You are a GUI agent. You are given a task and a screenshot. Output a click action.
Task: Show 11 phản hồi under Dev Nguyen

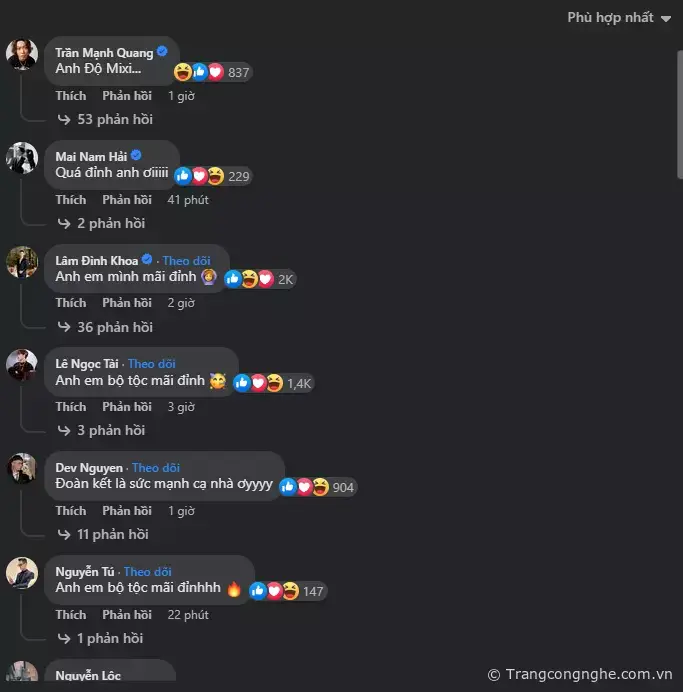(x=103, y=534)
